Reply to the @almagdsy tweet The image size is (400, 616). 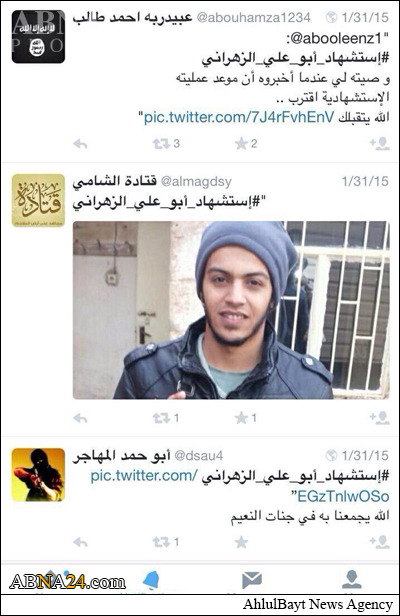pyautogui.click(x=80, y=418)
